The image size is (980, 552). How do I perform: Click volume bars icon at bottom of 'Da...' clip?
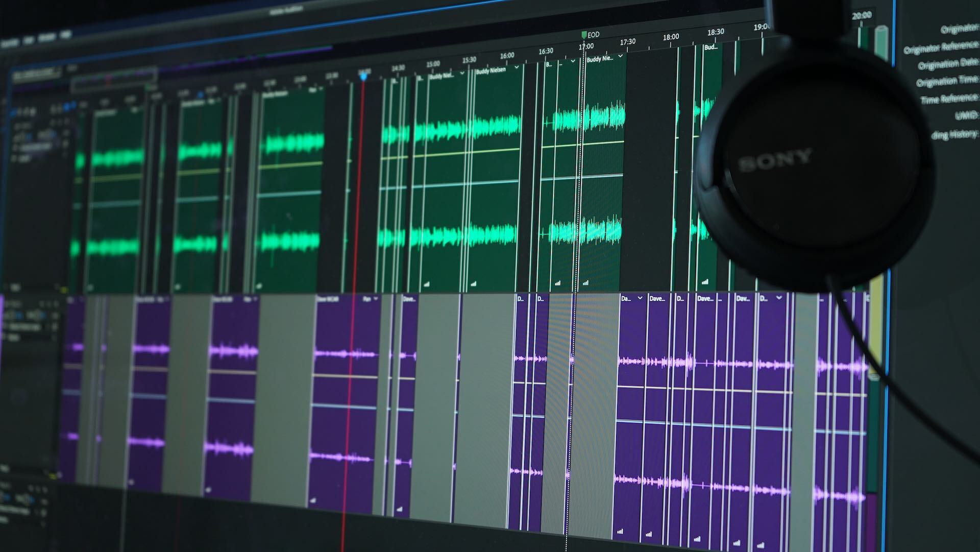(620, 532)
